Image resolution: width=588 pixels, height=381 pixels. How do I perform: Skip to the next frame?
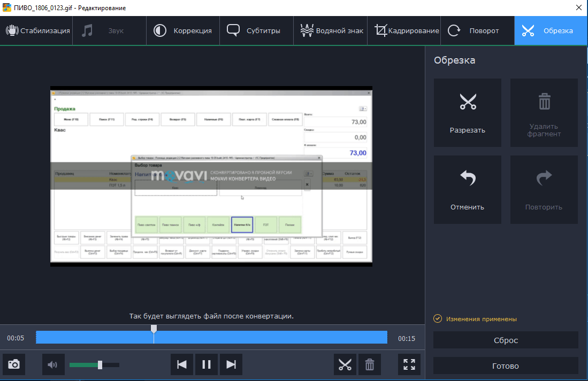(x=231, y=364)
